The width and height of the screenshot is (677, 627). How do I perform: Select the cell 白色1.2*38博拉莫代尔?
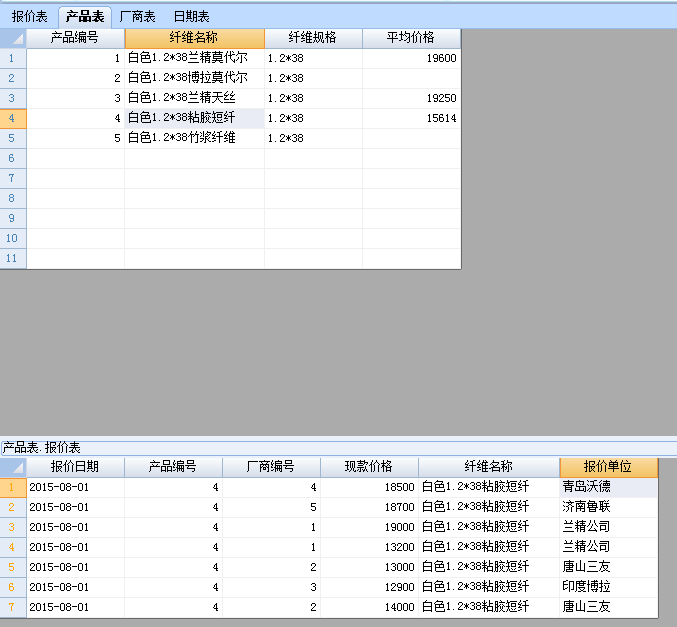194,78
